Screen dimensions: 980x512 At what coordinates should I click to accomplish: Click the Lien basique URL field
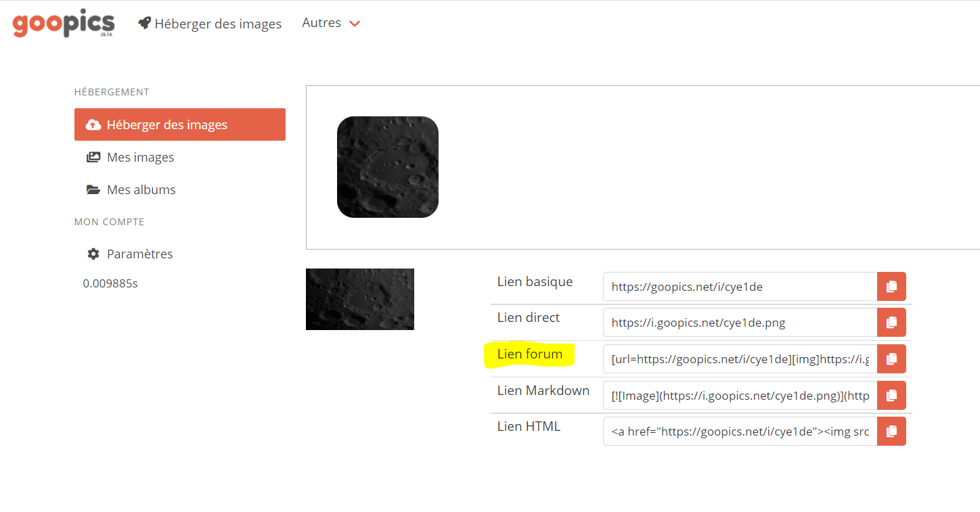tap(740, 287)
